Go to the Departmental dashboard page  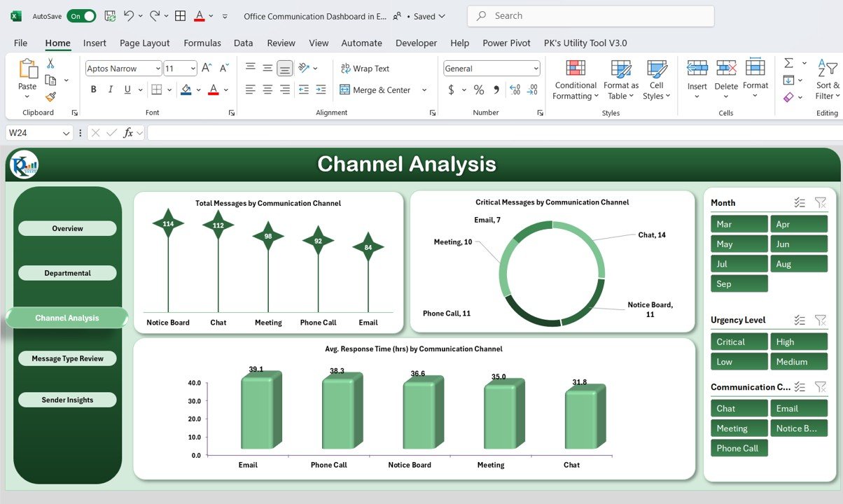coord(67,273)
